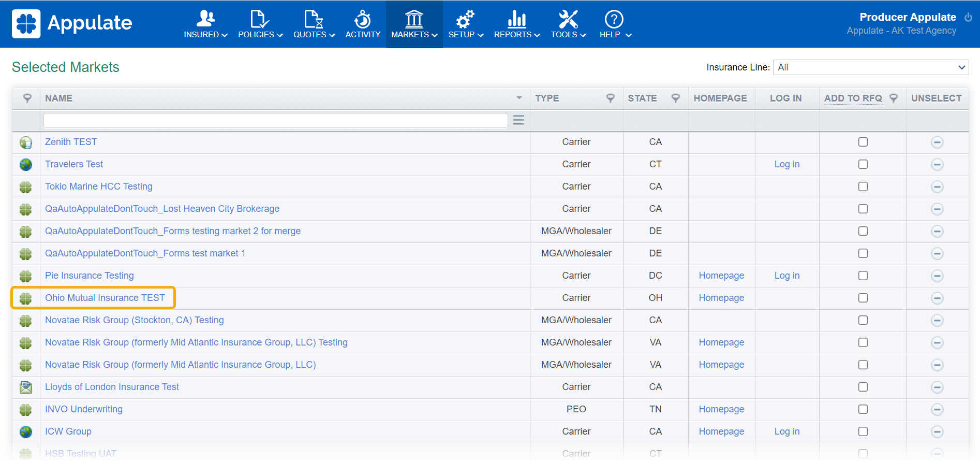
Task: Open Ohio Mutual Insurance TEST market link
Action: pyautogui.click(x=105, y=298)
